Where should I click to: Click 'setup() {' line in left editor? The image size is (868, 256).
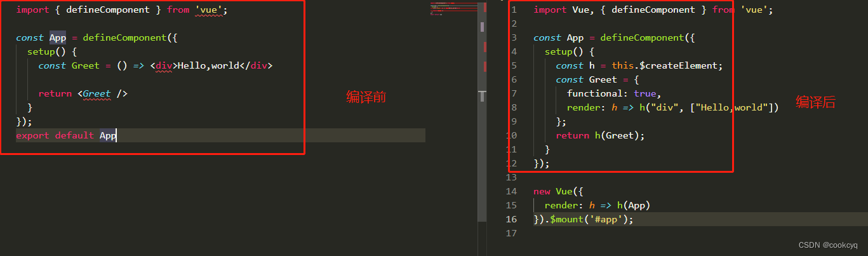pyautogui.click(x=52, y=52)
